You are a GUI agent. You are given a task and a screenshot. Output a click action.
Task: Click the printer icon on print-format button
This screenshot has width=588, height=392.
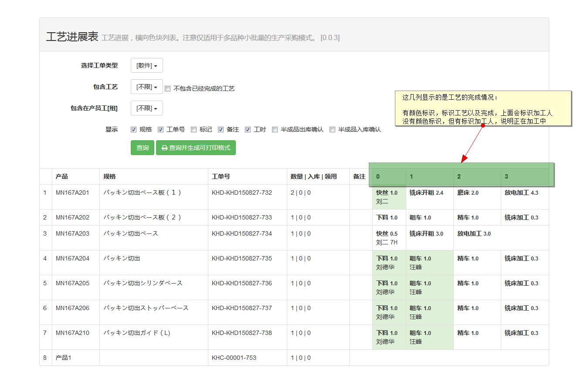tap(164, 148)
